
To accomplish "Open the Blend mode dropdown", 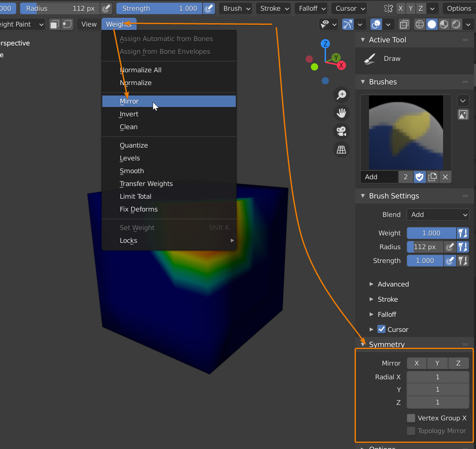I will click(x=438, y=215).
